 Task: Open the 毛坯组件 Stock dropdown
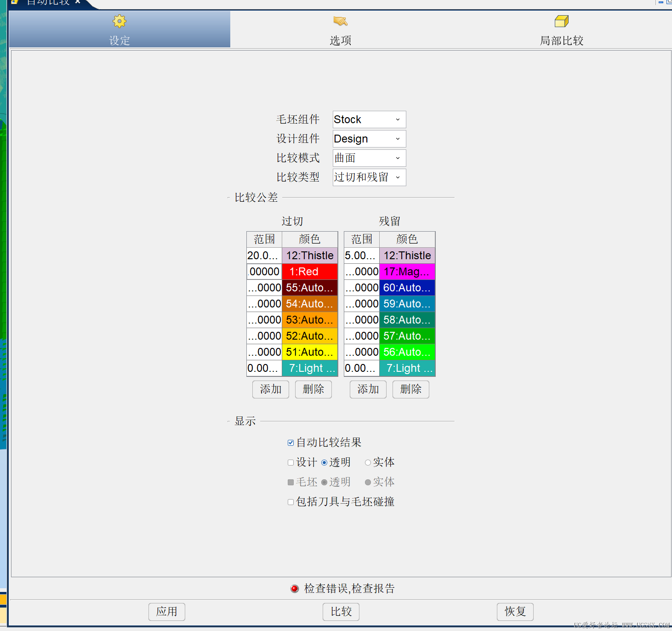369,119
